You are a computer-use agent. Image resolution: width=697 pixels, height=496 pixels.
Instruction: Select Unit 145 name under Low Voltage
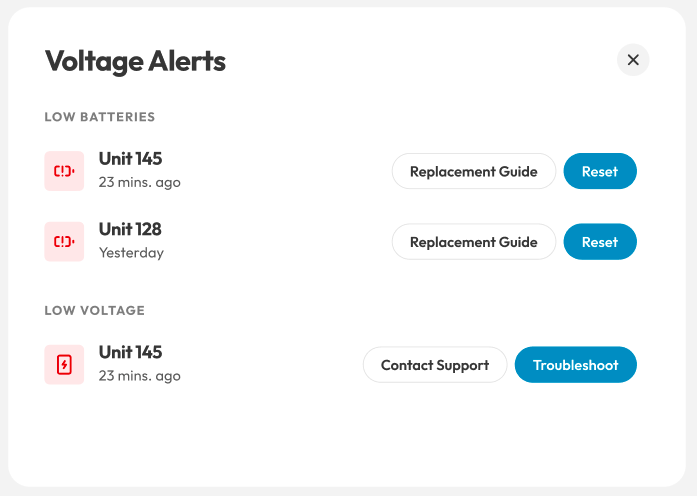pyautogui.click(x=130, y=352)
